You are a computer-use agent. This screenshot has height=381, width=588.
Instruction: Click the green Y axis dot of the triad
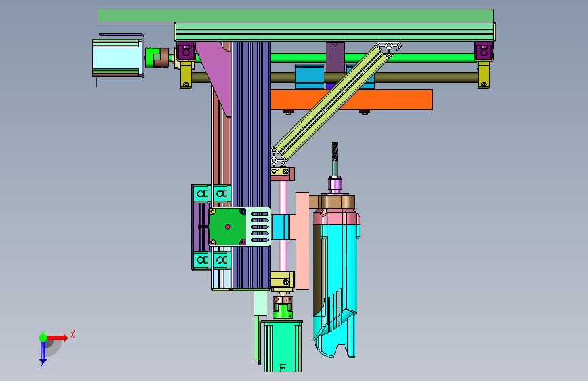(43, 338)
